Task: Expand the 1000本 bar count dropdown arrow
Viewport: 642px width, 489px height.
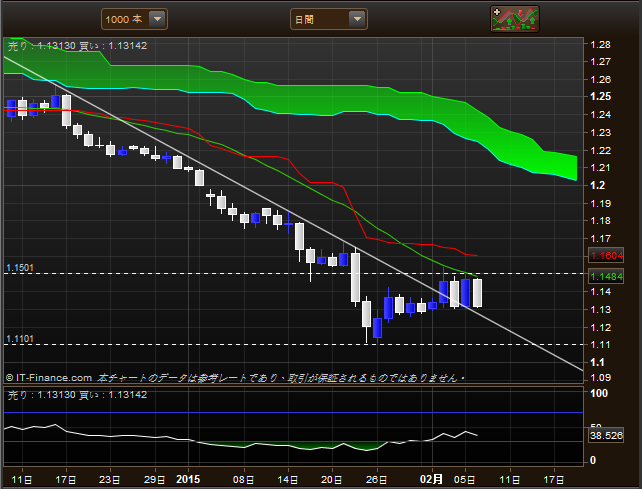Action: pyautogui.click(x=157, y=19)
